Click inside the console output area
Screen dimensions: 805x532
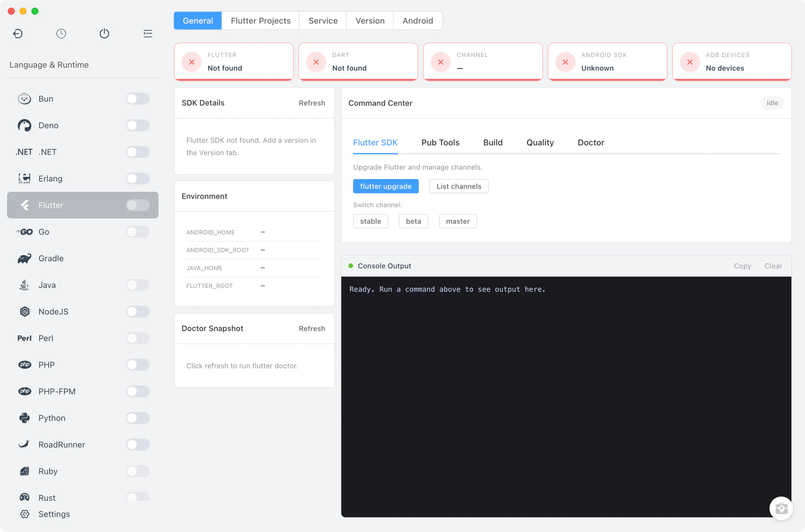click(566, 397)
